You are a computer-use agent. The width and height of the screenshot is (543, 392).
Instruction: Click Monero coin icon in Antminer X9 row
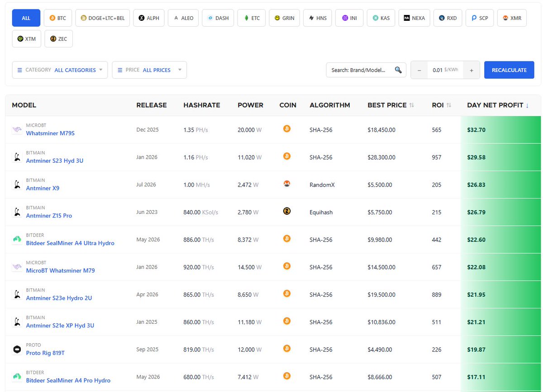coord(286,184)
